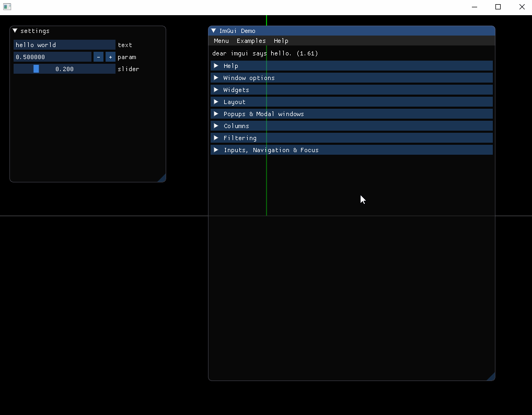Expand Inputs, Navigation & Focus section
This screenshot has width=532, height=415.
352,150
